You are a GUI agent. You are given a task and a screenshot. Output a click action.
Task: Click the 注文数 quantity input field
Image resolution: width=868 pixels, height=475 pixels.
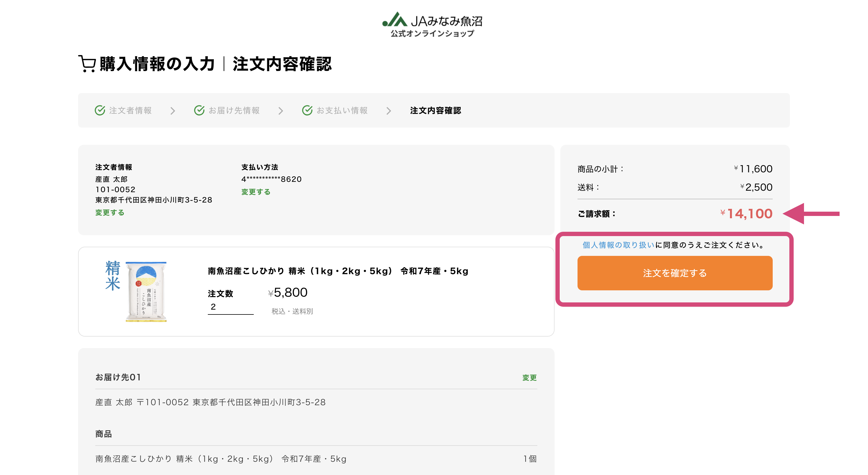pos(230,307)
